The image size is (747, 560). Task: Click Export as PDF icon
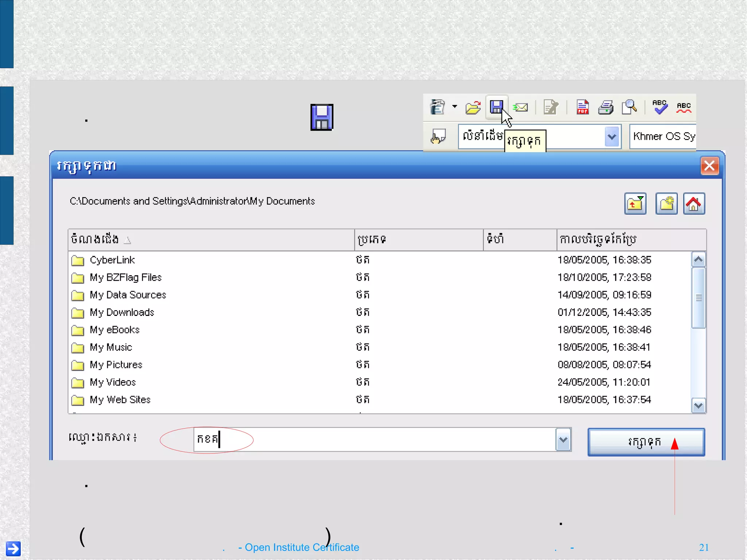coord(582,107)
